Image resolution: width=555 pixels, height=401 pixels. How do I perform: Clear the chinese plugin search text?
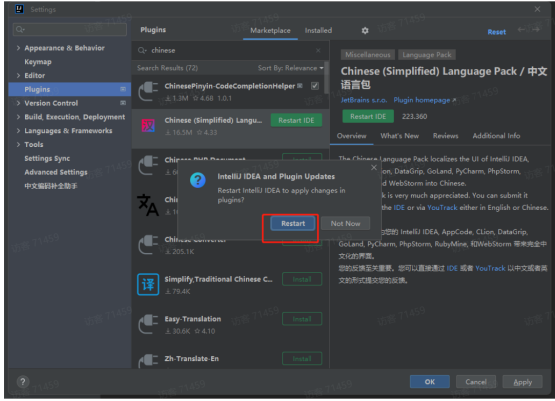[318, 51]
